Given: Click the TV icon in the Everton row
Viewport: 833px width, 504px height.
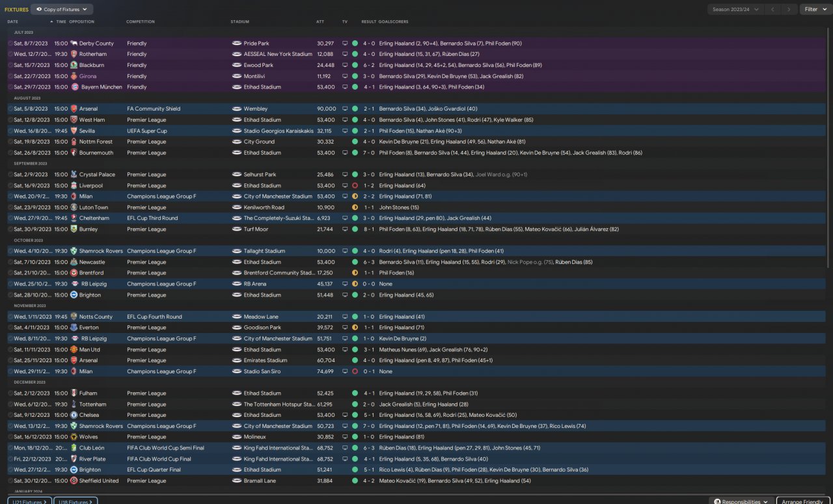Looking at the screenshot, I should pyautogui.click(x=345, y=328).
